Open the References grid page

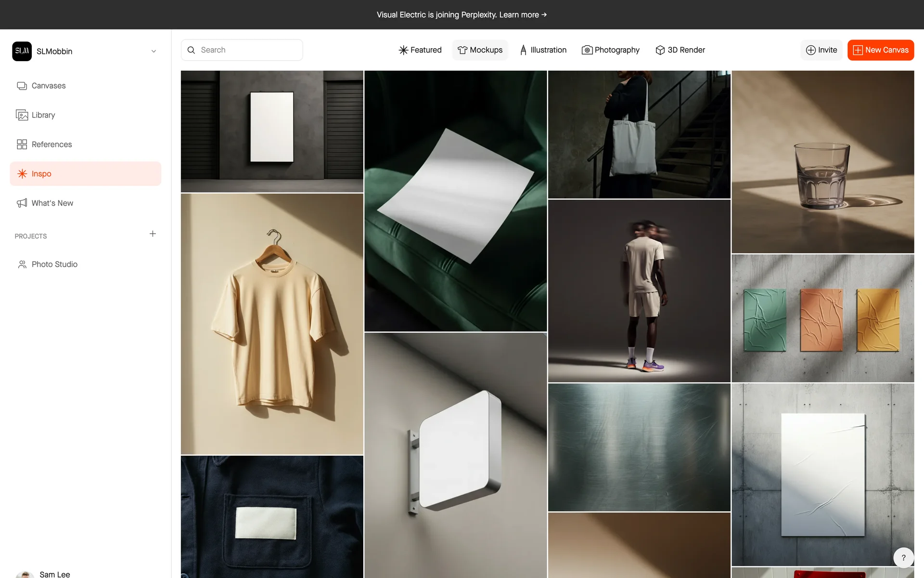[51, 144]
